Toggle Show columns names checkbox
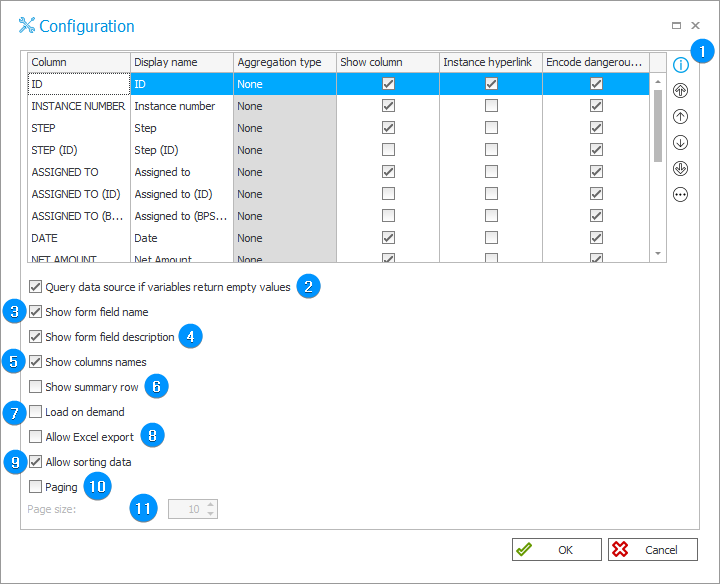 tap(35, 362)
